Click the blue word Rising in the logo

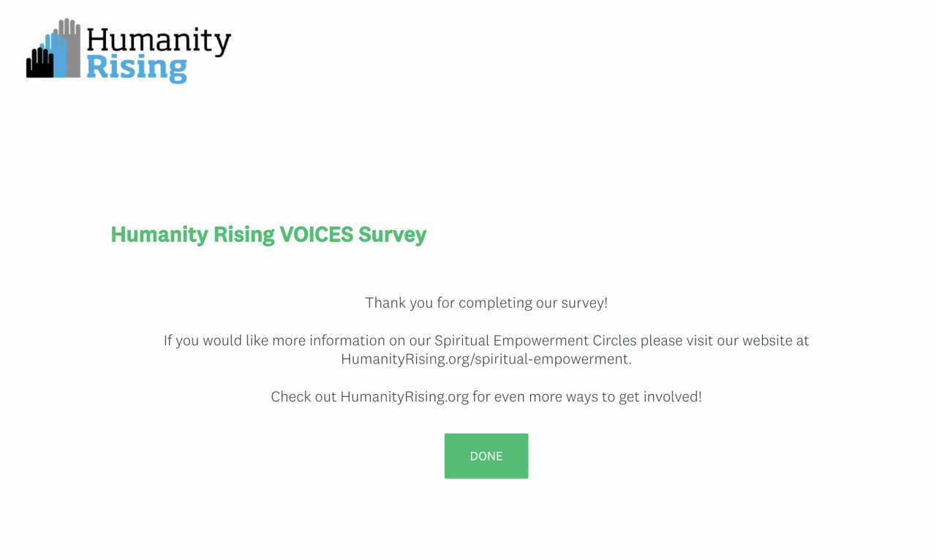137,68
